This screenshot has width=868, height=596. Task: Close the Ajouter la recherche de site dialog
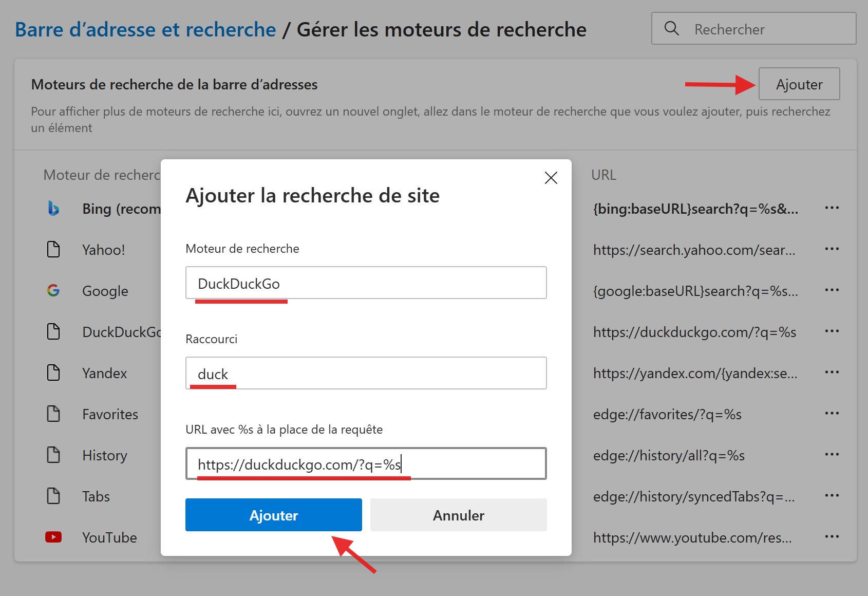[551, 178]
